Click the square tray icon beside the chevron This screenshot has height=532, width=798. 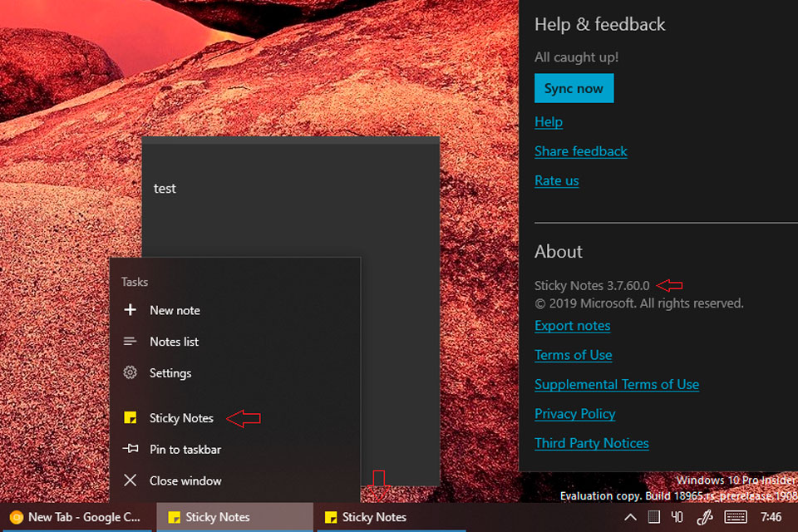(x=653, y=517)
